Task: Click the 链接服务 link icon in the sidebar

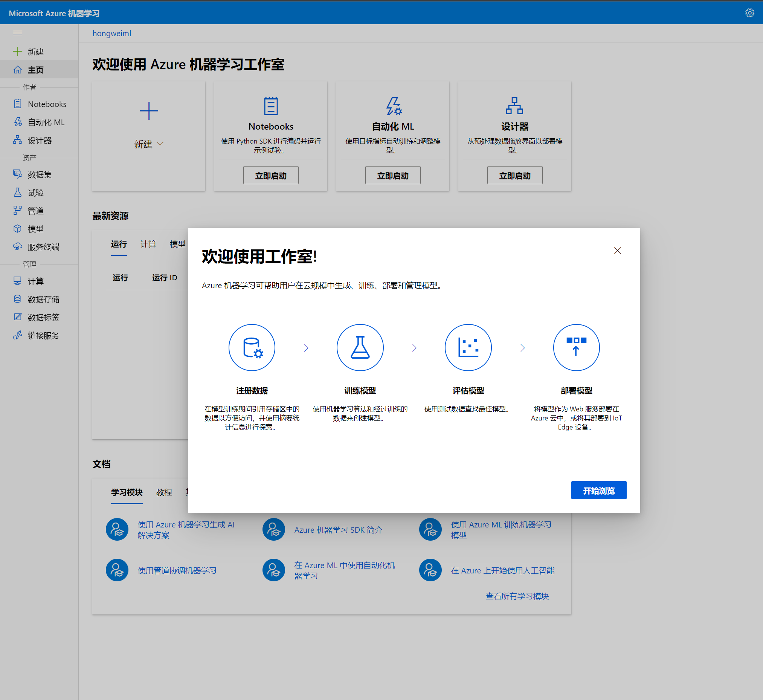Action: tap(18, 336)
